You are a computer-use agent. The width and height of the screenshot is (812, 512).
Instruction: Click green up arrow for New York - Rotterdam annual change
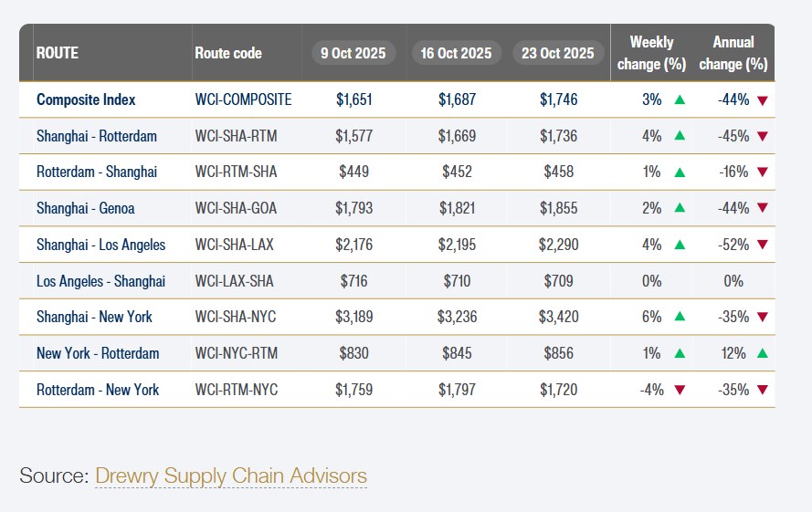763,353
